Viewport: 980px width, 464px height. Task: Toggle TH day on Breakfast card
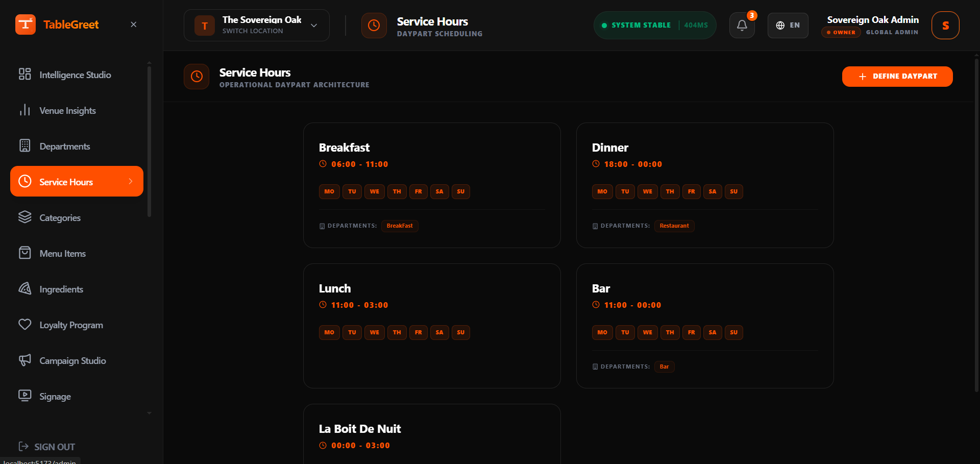coord(397,191)
